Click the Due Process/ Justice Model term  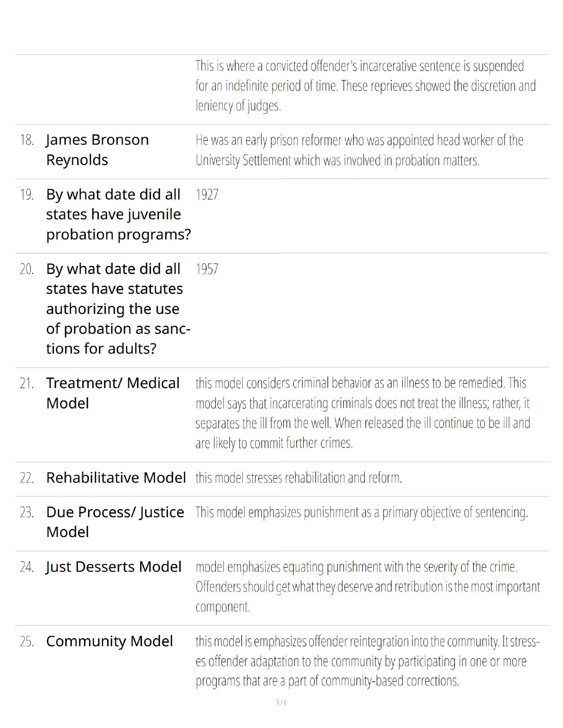point(115,522)
